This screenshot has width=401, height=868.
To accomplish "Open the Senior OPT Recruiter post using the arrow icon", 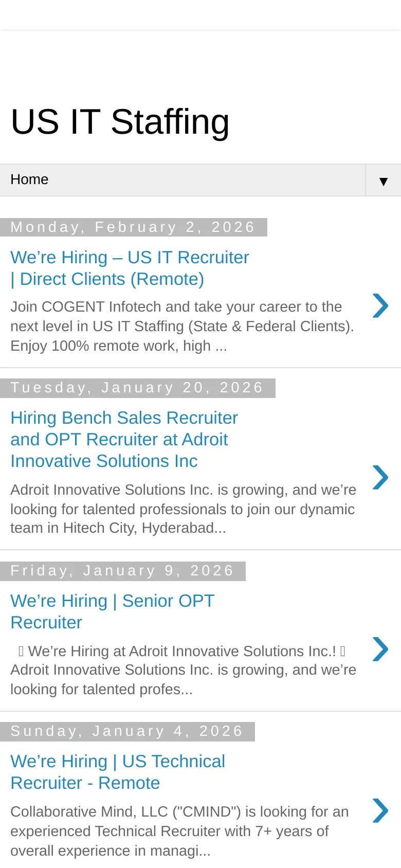I will 380,649.
